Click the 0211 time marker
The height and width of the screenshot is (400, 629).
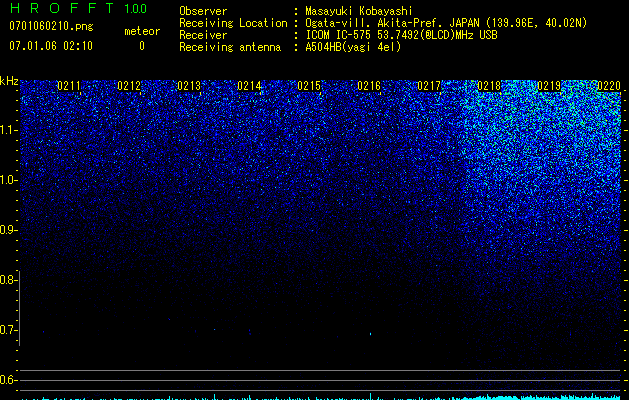tap(69, 86)
